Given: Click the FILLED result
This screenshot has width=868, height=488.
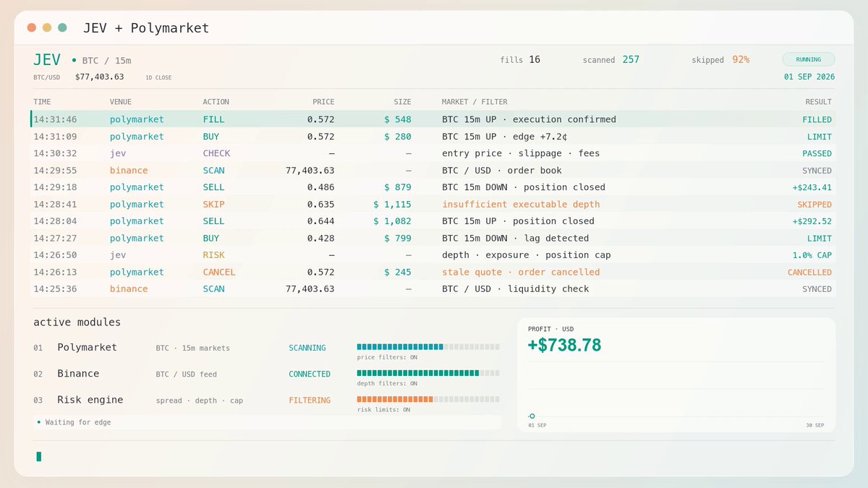Looking at the screenshot, I should pyautogui.click(x=817, y=119).
